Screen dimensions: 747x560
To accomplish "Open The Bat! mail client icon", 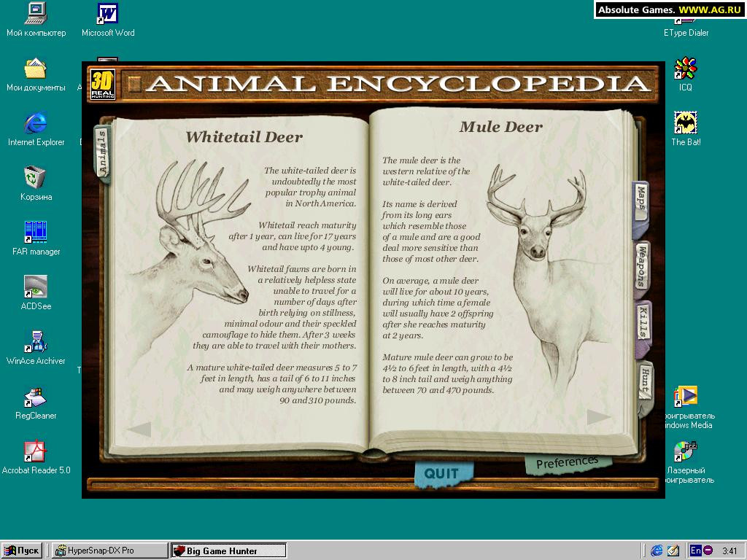I will pos(686,130).
